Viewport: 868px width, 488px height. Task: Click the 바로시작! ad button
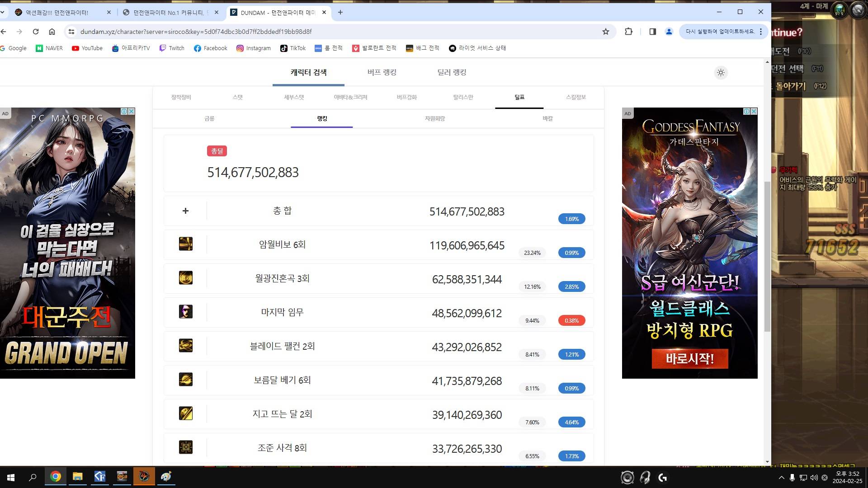coord(689,359)
